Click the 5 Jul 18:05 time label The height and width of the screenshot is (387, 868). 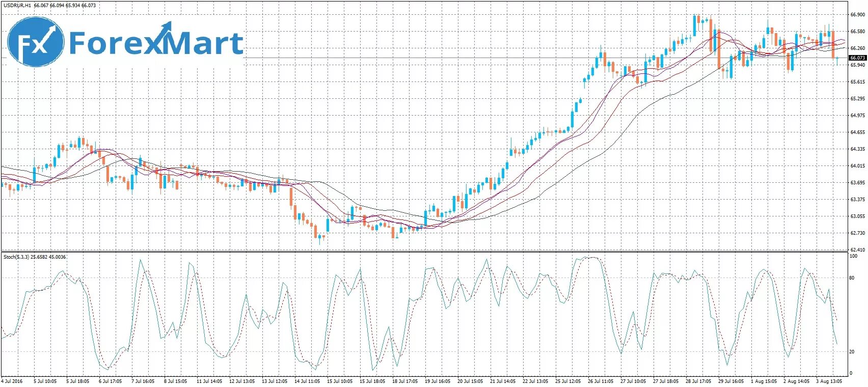coord(77,381)
